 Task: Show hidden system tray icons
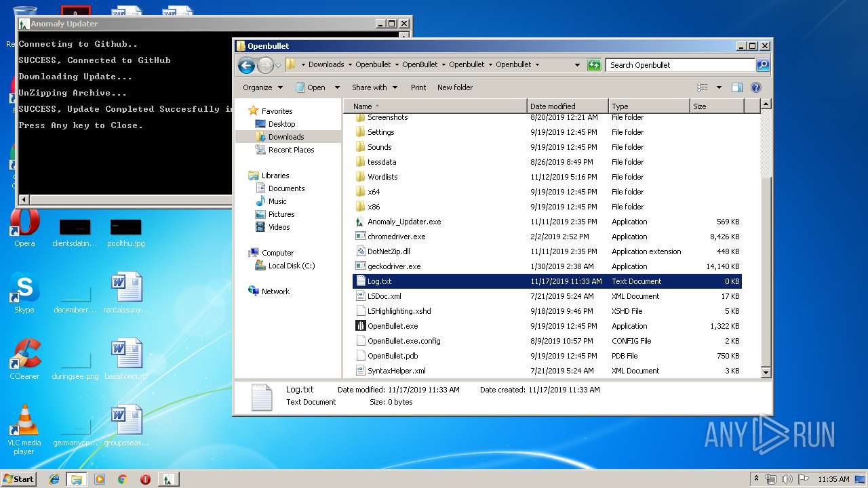pos(757,479)
